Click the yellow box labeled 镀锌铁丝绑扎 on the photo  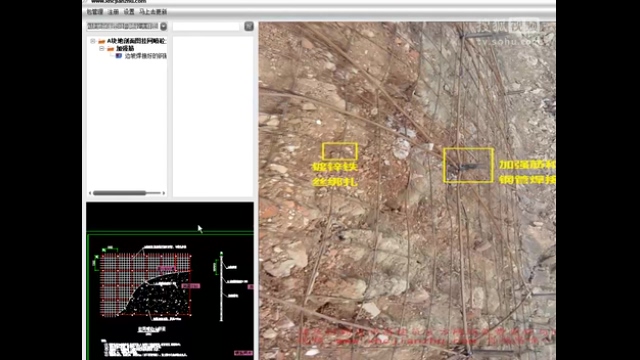pyautogui.click(x=340, y=151)
